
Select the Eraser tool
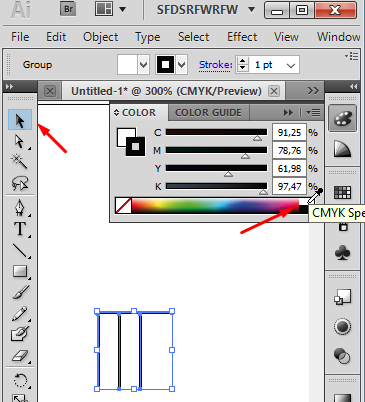pyautogui.click(x=20, y=356)
